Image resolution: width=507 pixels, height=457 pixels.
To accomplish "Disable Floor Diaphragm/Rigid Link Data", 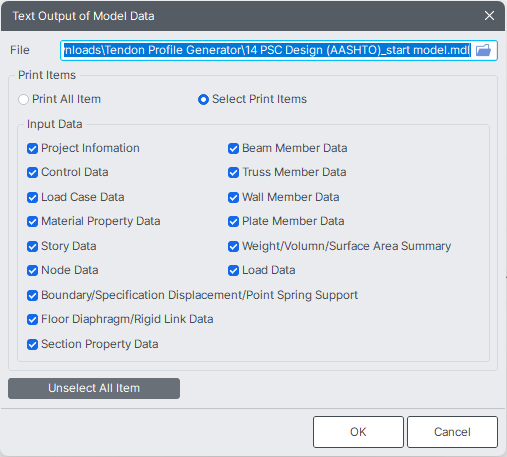I will 32,319.
